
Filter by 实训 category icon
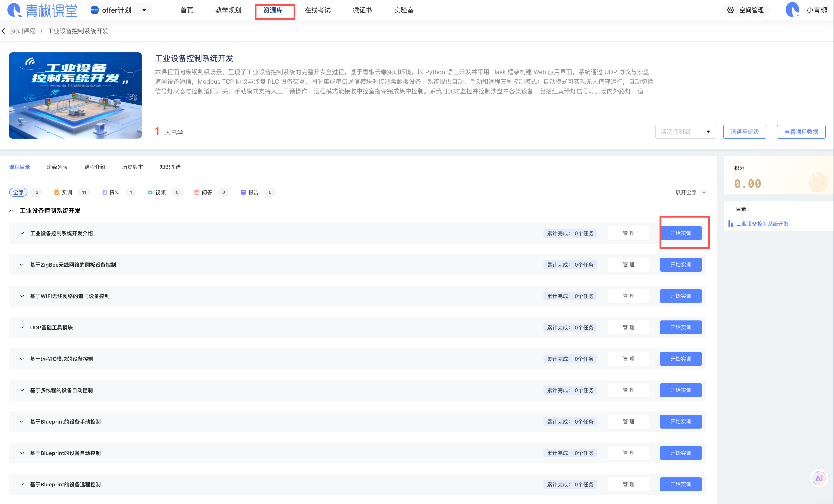pos(56,192)
